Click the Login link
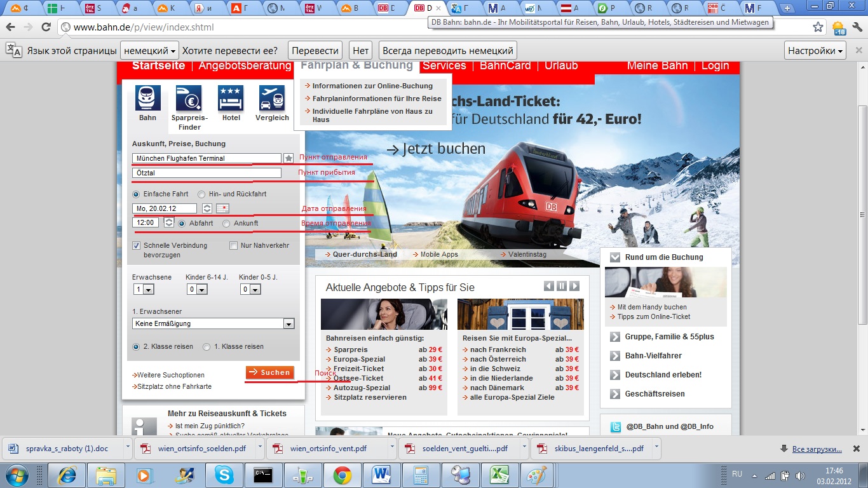The height and width of the screenshot is (488, 868). 715,65
